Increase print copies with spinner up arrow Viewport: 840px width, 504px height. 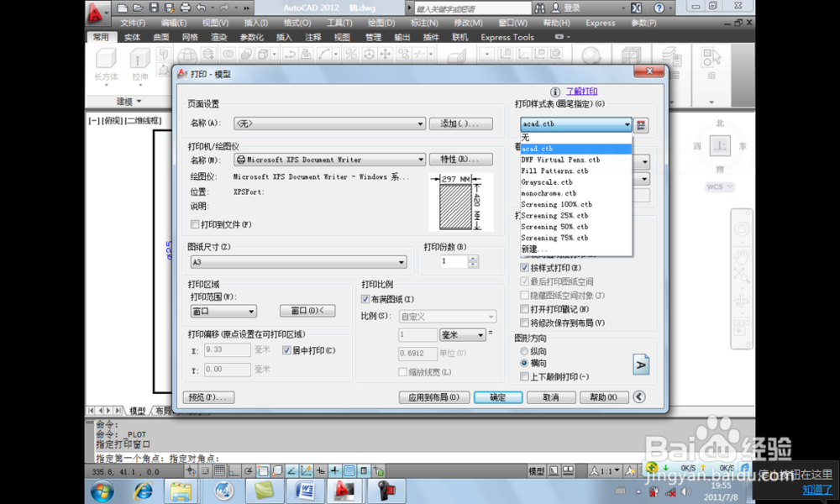coord(472,258)
